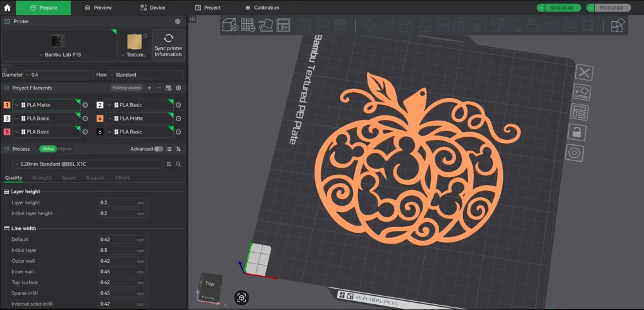
Task: Click the view orientation cube
Action: coord(211,287)
